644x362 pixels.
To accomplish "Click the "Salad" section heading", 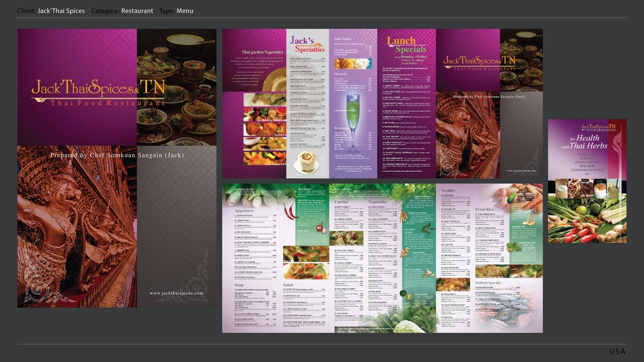I will 288,284.
